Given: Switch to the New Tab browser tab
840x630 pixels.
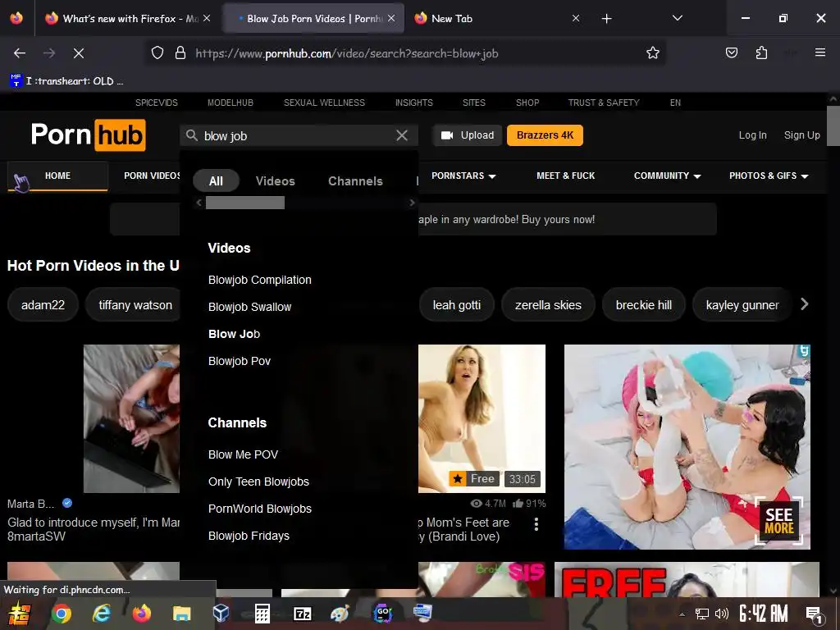Looking at the screenshot, I should 497,19.
